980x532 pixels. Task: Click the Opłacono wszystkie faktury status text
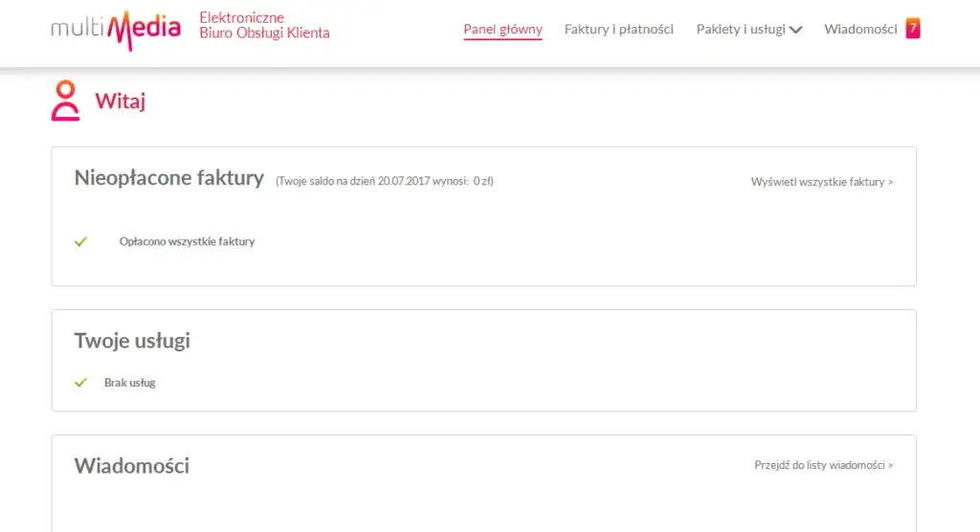pyautogui.click(x=187, y=242)
